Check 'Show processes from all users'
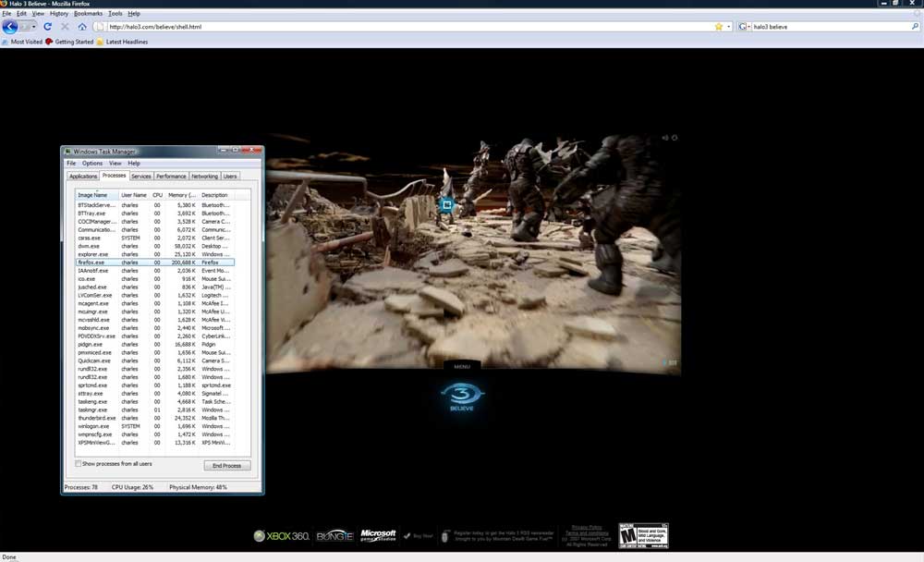This screenshot has height=562, width=924. tap(79, 464)
